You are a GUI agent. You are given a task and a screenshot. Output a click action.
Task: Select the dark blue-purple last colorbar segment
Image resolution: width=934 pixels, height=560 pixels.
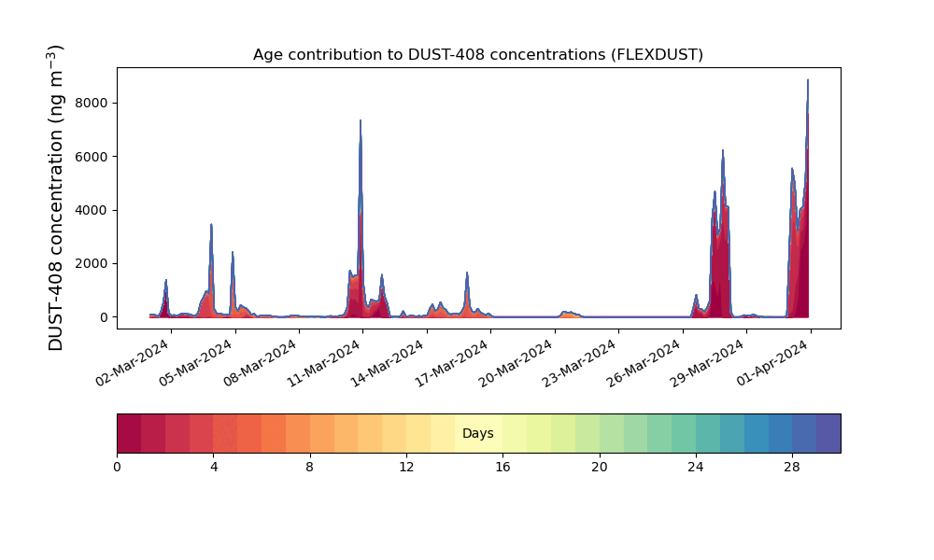click(828, 433)
